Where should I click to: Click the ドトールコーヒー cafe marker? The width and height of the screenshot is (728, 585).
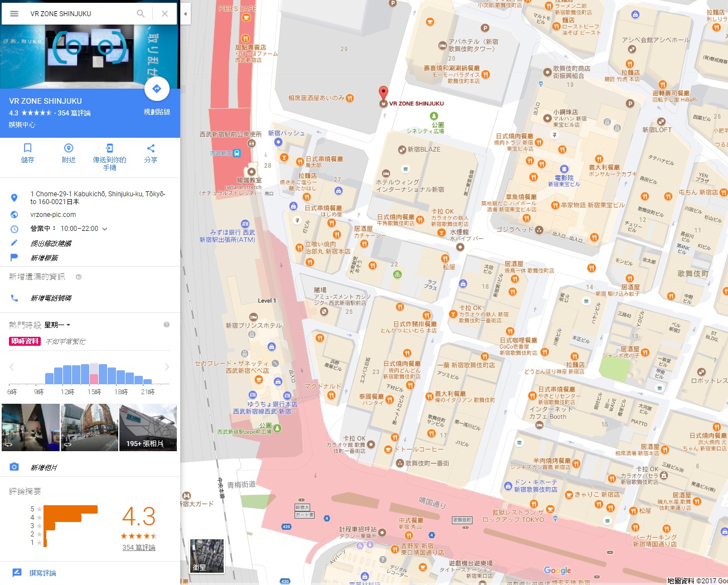[388, 449]
